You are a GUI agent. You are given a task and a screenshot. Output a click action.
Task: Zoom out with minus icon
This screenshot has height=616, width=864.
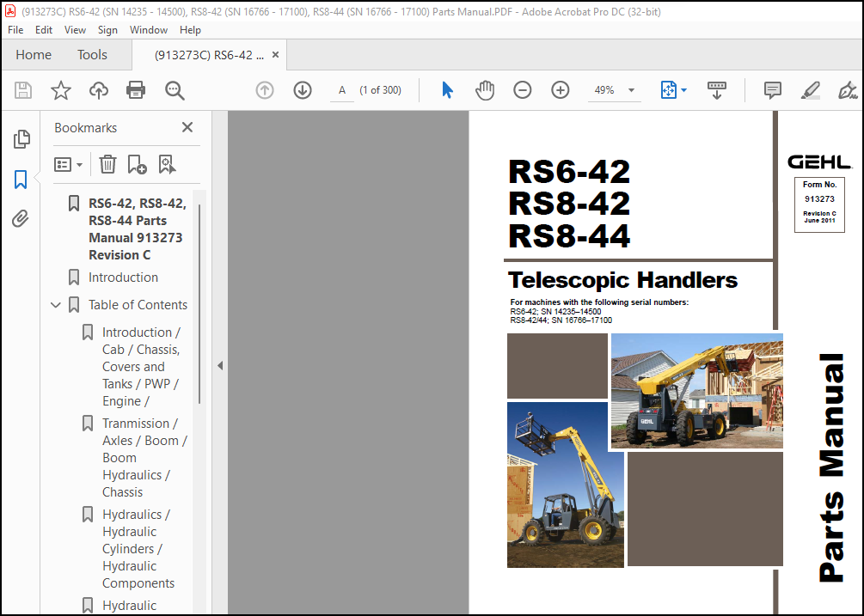pos(523,89)
